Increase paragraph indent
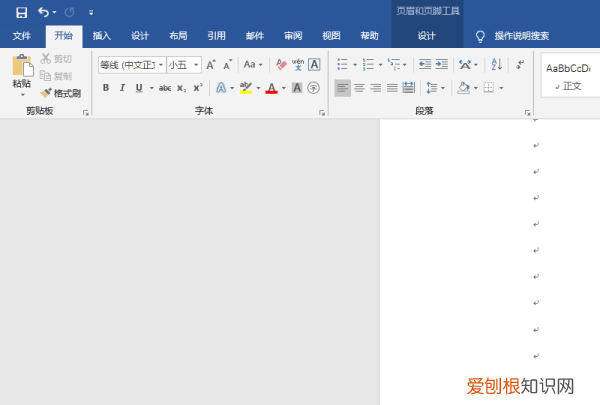The width and height of the screenshot is (600, 405). point(442,64)
